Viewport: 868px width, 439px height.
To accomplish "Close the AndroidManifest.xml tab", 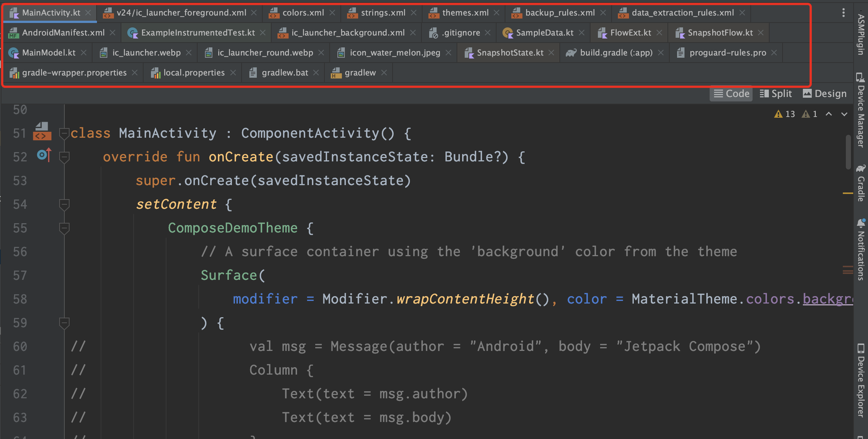I will coord(112,33).
